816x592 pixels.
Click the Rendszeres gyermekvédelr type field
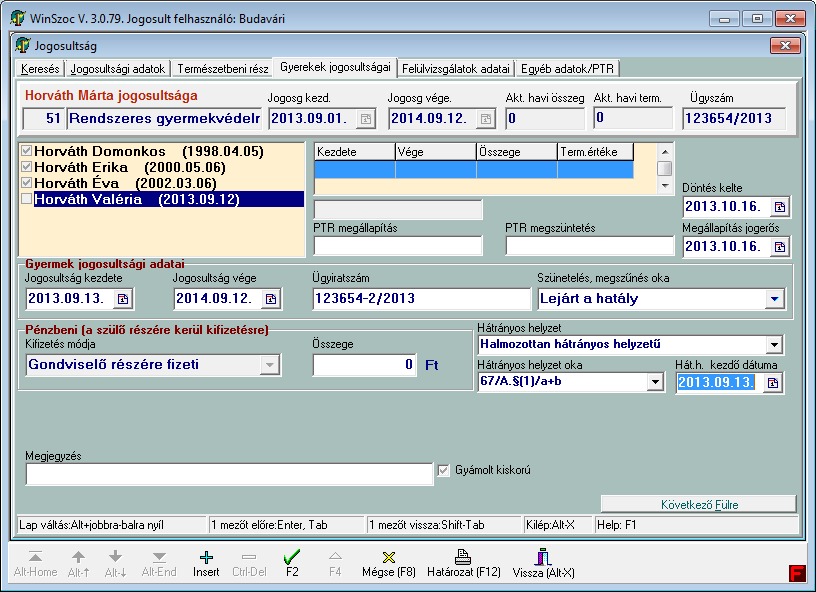point(164,119)
